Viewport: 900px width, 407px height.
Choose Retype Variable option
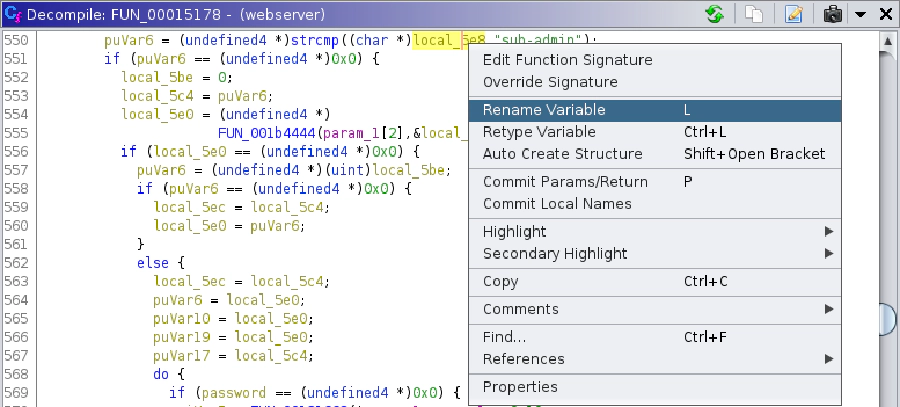click(x=655, y=132)
